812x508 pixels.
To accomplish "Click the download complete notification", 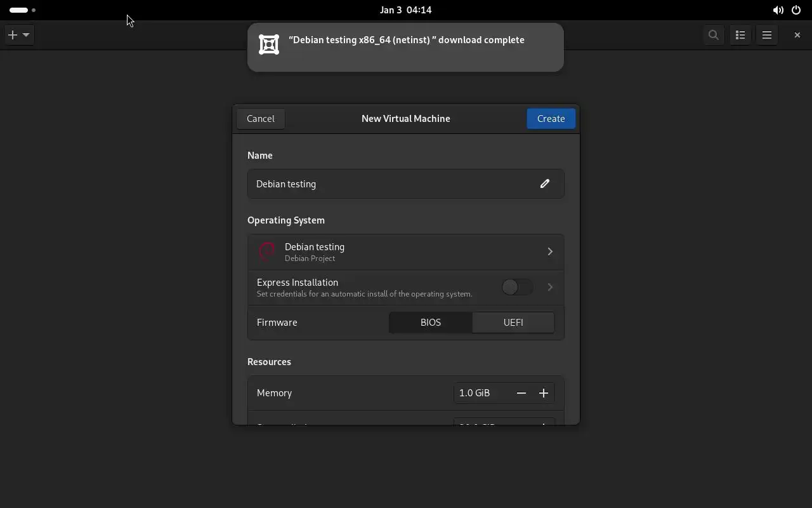I will click(x=405, y=48).
